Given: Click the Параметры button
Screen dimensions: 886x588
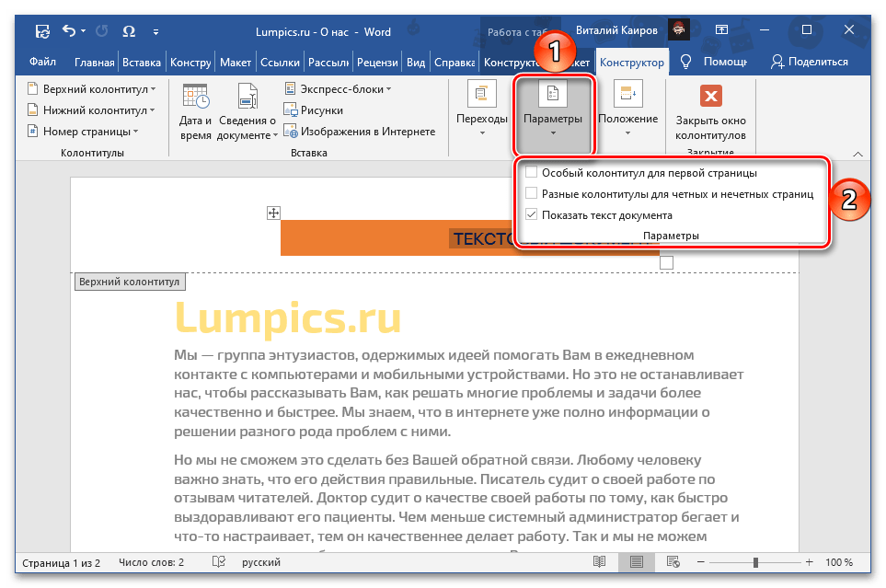Looking at the screenshot, I should (x=553, y=115).
